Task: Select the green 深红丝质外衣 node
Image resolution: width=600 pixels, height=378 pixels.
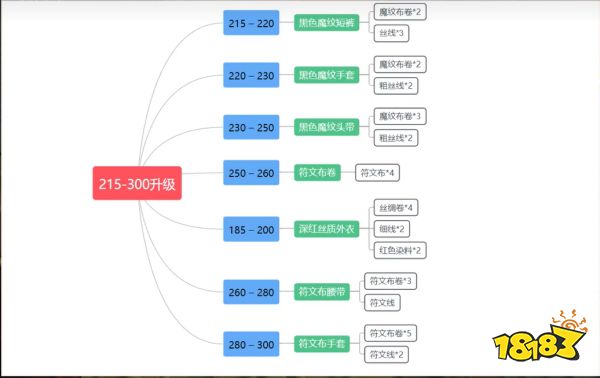Action: pos(326,229)
